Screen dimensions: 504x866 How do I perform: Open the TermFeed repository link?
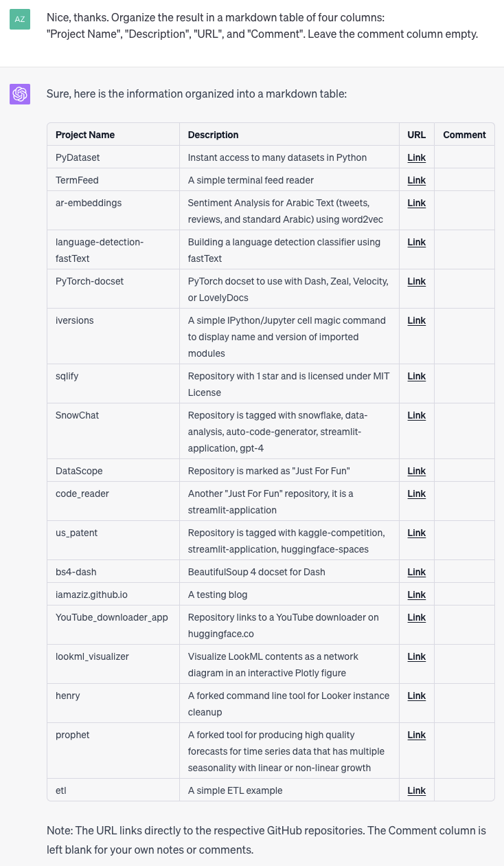pos(416,180)
